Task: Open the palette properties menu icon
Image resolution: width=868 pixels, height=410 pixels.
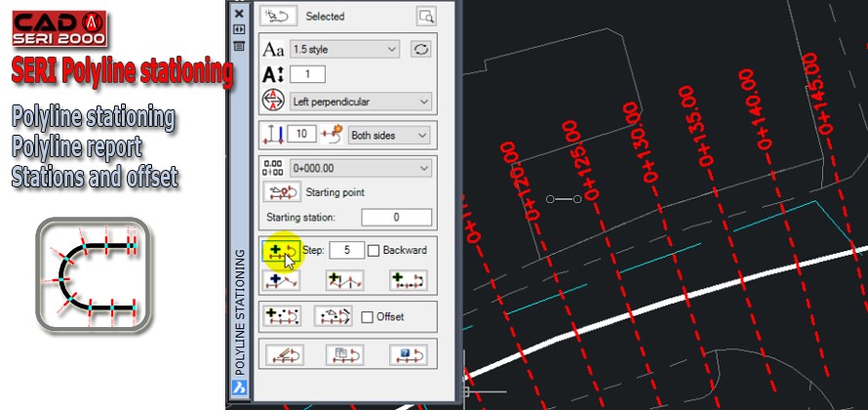Action: tap(239, 46)
